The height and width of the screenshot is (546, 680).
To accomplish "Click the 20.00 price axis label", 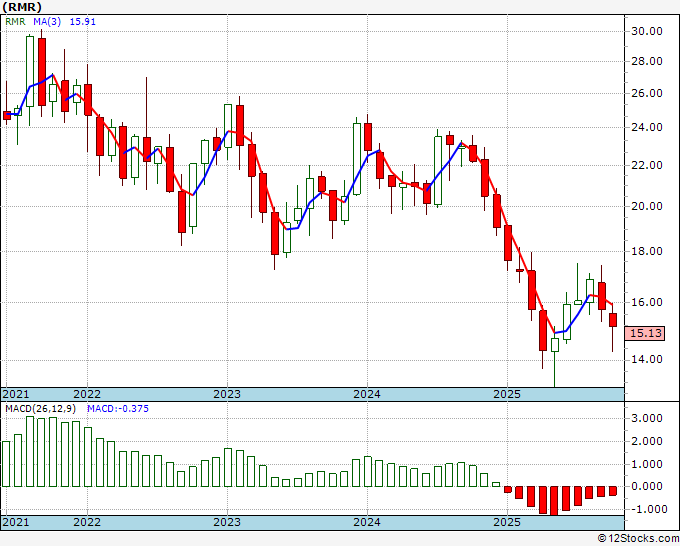I will click(647, 206).
